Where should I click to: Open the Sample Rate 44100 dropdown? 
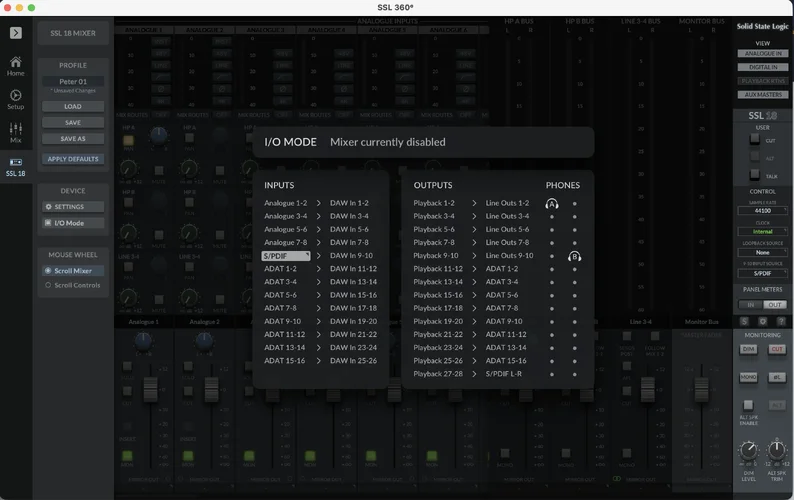pyautogui.click(x=763, y=210)
